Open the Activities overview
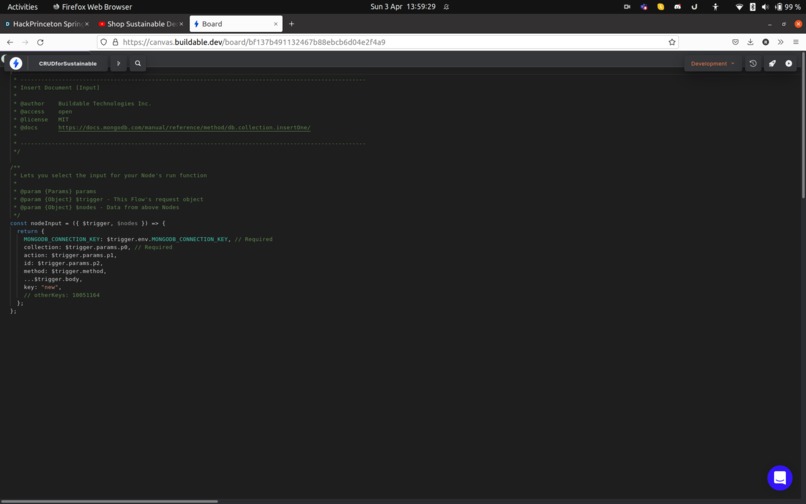This screenshot has height=504, width=806. pyautogui.click(x=23, y=7)
